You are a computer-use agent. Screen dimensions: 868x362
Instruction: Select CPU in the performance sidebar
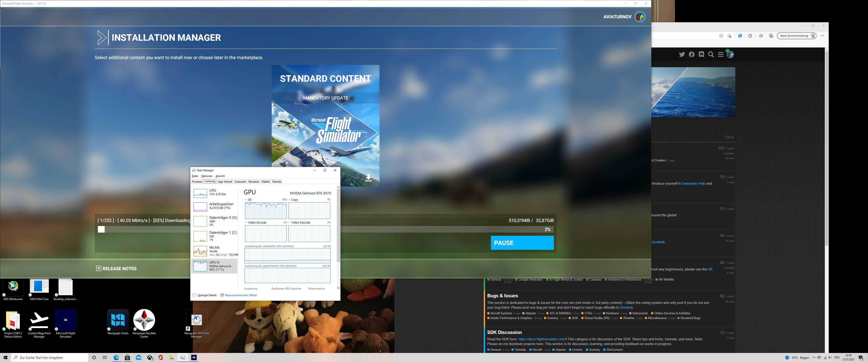tap(214, 192)
